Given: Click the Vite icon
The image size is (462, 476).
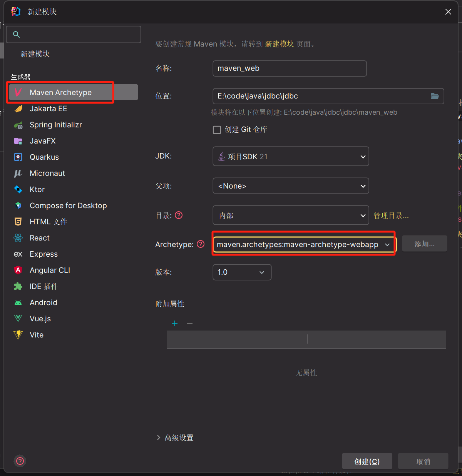Looking at the screenshot, I should (18, 335).
